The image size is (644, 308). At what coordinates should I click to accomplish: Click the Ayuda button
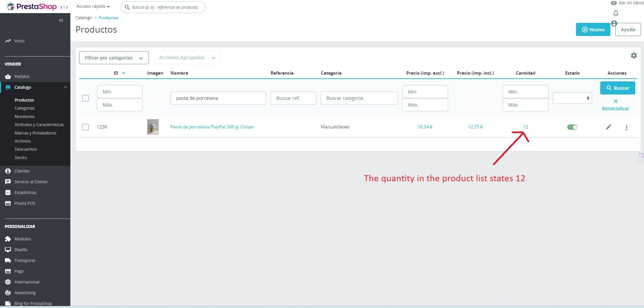[x=628, y=30]
